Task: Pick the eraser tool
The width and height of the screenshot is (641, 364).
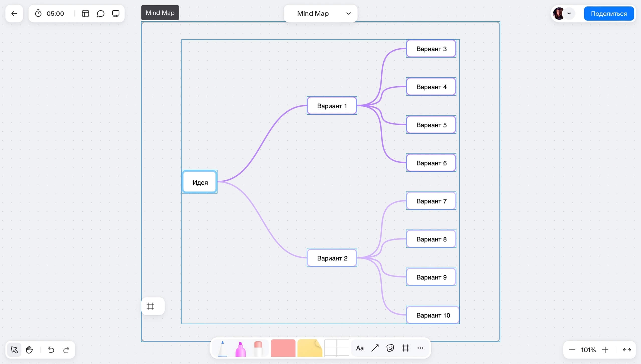Action: (x=258, y=349)
